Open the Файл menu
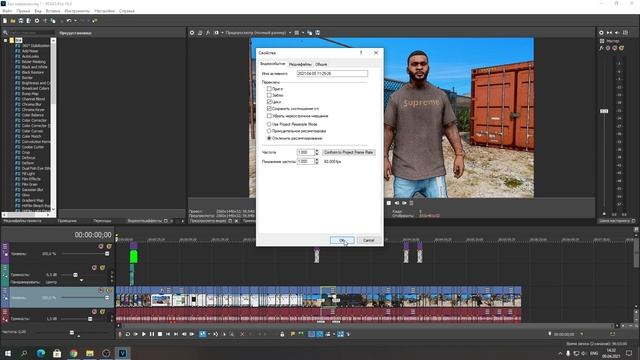The width and height of the screenshot is (640, 360). 7,11
